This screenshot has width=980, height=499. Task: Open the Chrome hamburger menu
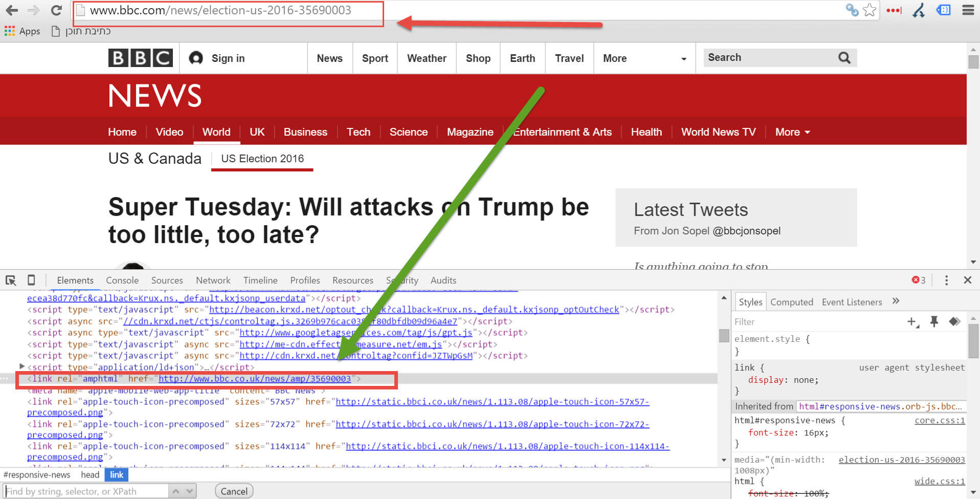(x=968, y=10)
